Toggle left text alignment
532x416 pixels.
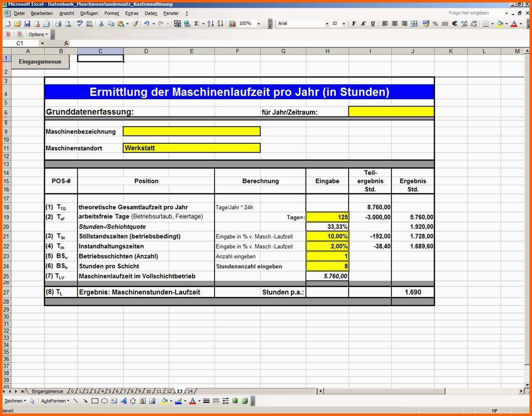tap(385, 24)
